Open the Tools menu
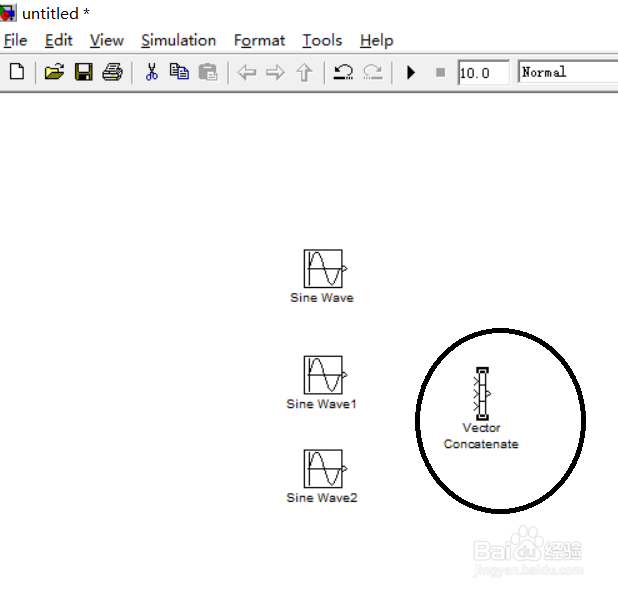 click(x=322, y=41)
